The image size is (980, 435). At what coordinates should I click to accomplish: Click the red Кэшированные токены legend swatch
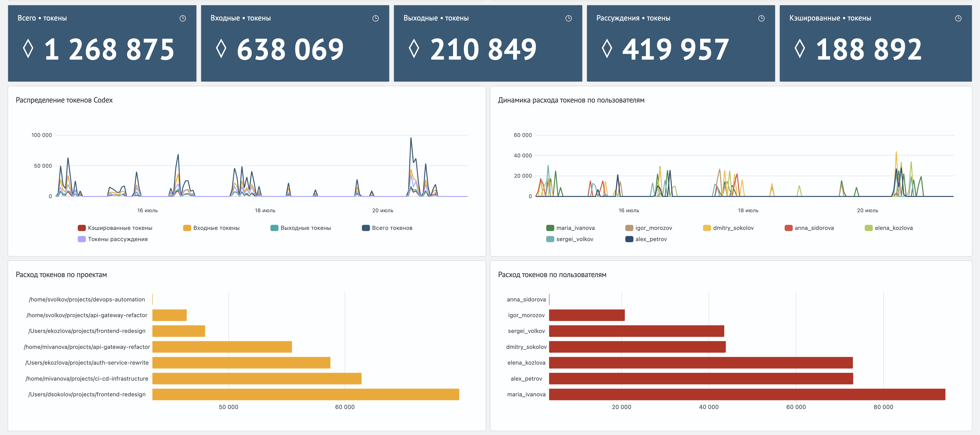pos(82,228)
